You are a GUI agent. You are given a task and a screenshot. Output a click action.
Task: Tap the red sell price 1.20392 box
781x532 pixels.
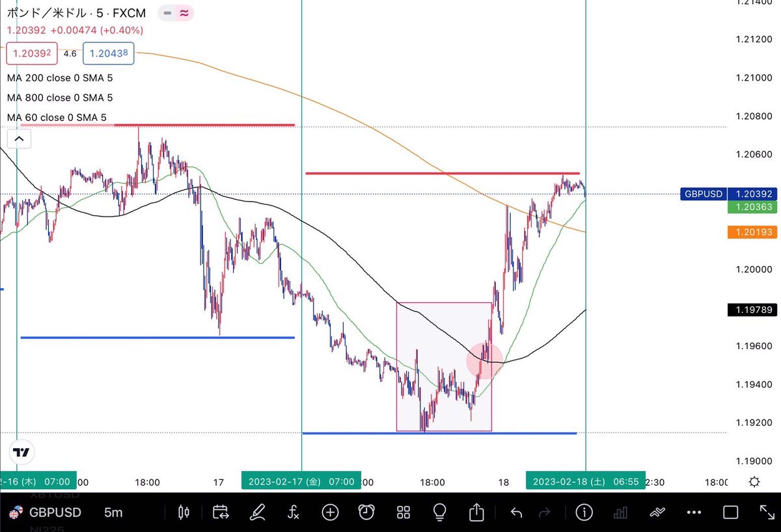coord(33,54)
